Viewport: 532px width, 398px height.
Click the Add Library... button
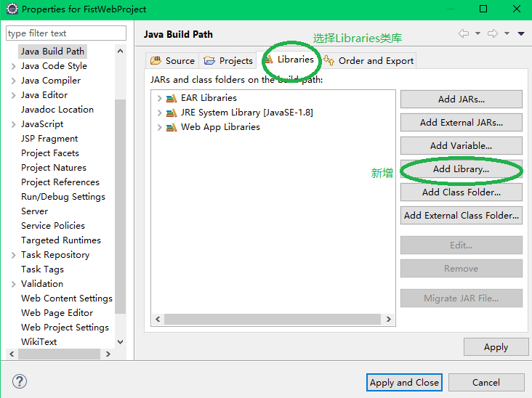click(462, 168)
